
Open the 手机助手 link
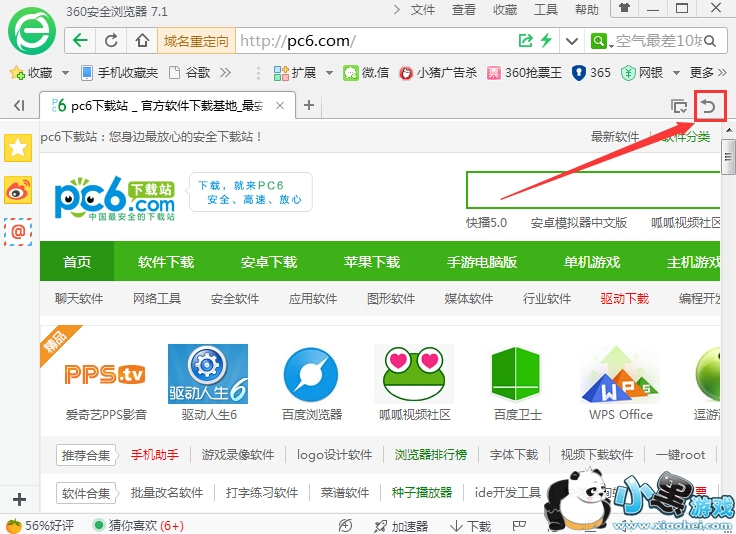pyautogui.click(x=154, y=455)
